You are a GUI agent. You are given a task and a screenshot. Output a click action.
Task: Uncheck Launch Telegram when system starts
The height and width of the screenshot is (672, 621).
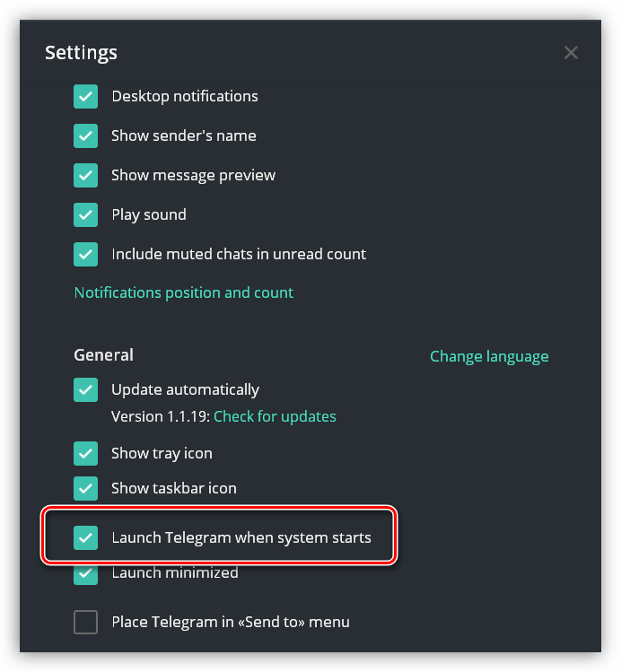(x=86, y=538)
